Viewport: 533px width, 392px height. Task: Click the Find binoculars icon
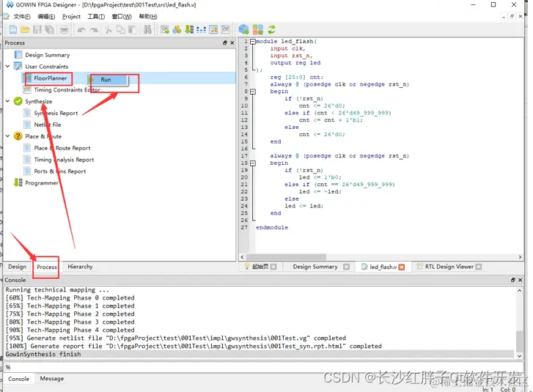tap(147, 30)
